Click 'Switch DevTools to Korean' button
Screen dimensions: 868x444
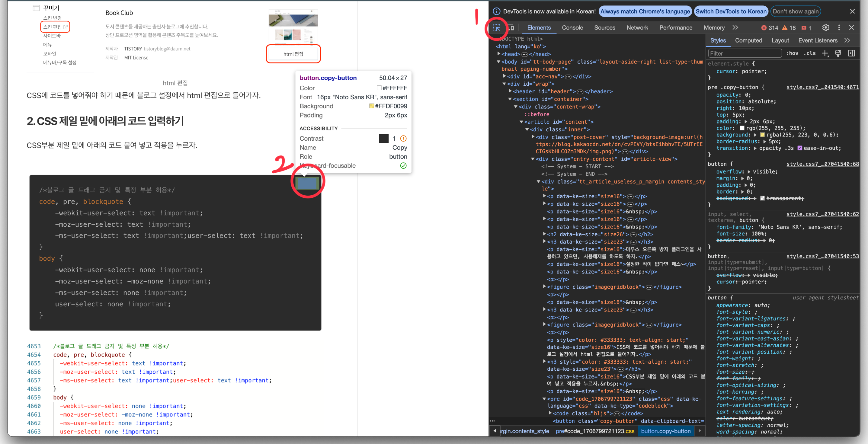pos(731,11)
